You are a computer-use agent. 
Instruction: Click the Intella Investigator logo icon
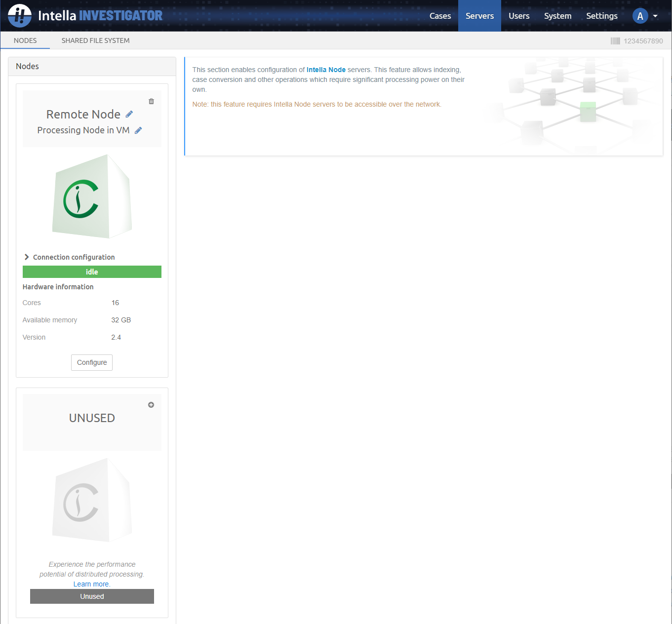click(x=20, y=16)
